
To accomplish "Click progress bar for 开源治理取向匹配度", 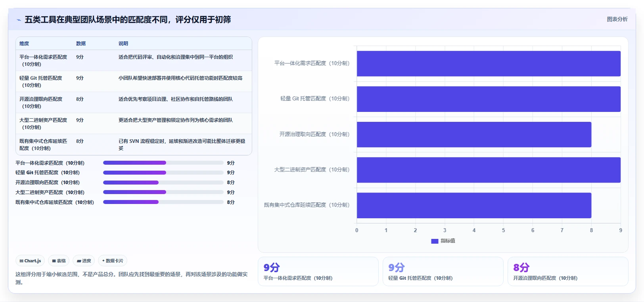I will coord(163,183).
